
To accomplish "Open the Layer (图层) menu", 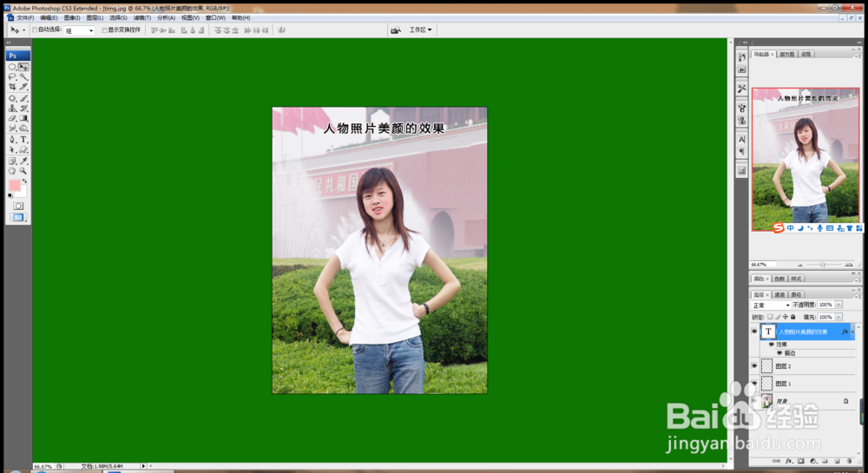I will [x=95, y=17].
